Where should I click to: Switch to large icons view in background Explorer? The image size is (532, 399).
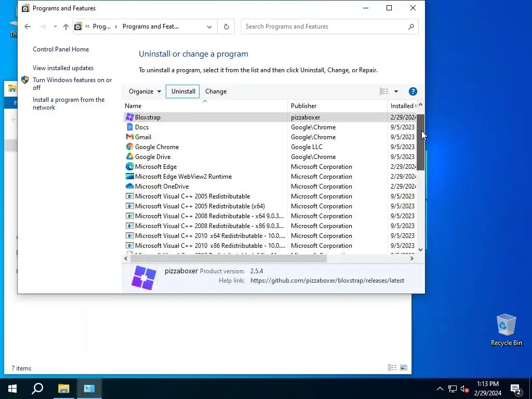pos(403,367)
